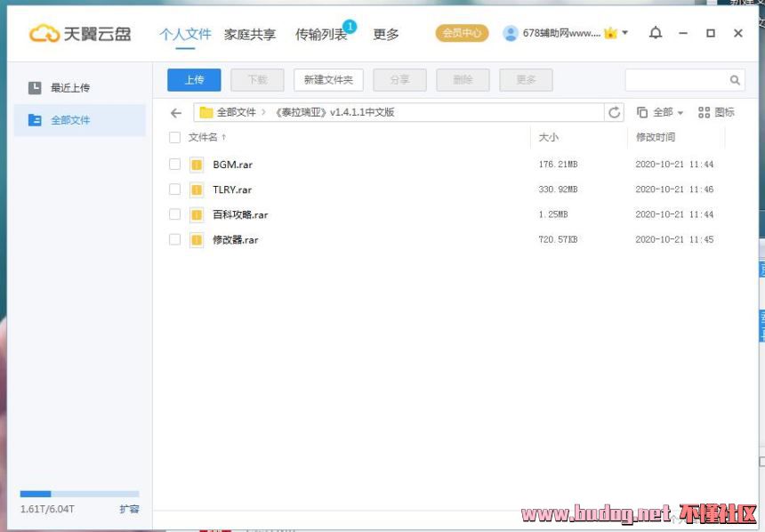Click the search magnifier icon
765x532 pixels.
click(735, 80)
